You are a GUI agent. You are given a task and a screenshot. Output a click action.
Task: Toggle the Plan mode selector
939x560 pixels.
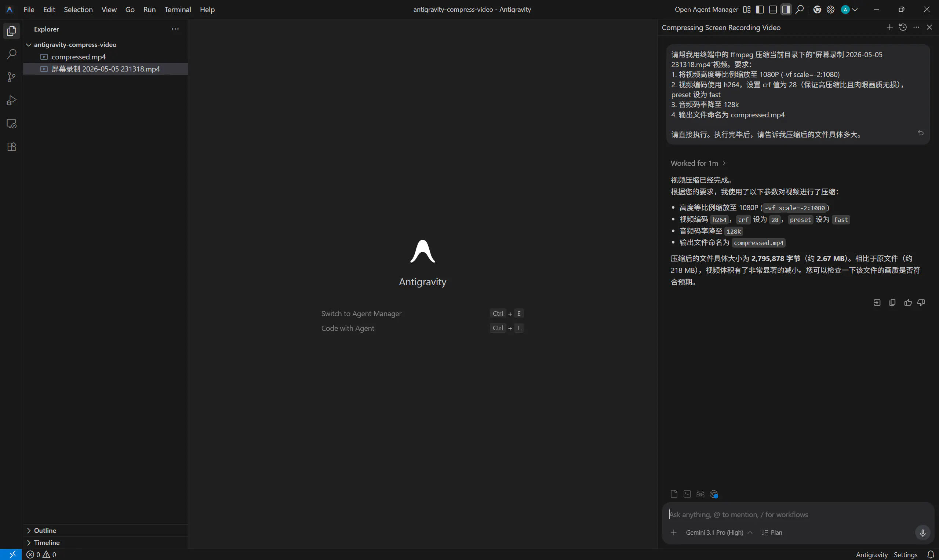772,532
